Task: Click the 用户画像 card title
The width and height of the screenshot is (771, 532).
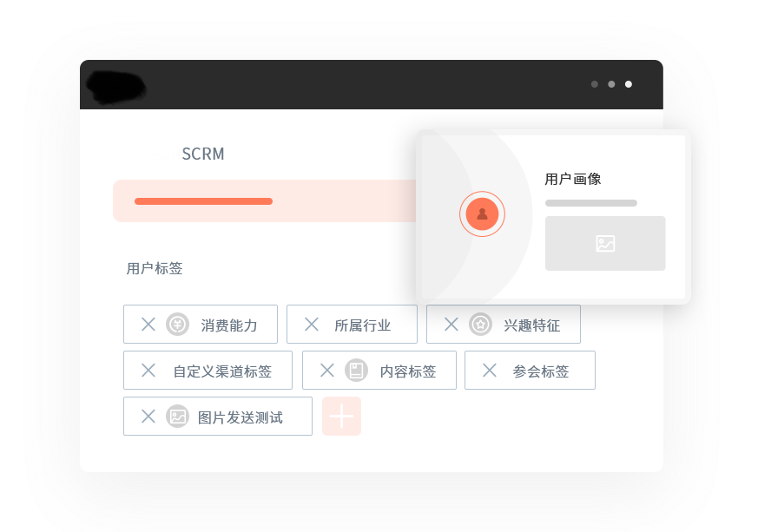Action: tap(573, 179)
